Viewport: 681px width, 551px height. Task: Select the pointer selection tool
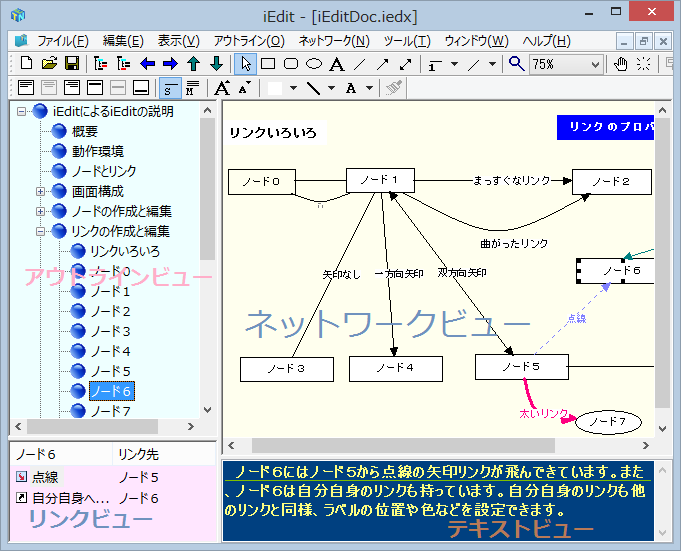click(x=245, y=64)
